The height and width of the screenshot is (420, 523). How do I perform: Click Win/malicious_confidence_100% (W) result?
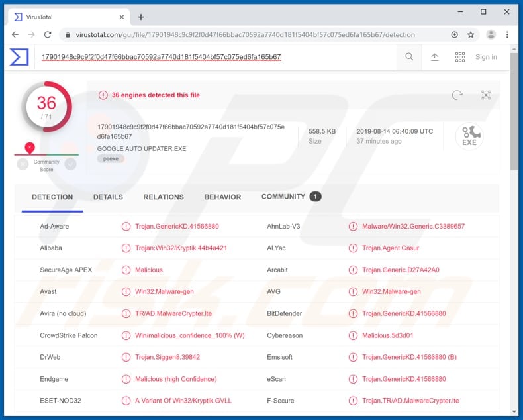coord(190,335)
